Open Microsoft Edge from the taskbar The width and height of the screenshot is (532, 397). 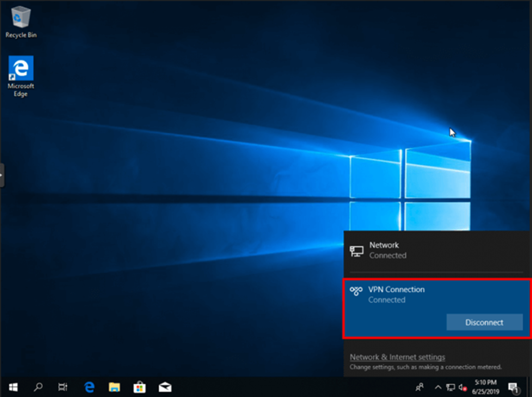point(89,388)
